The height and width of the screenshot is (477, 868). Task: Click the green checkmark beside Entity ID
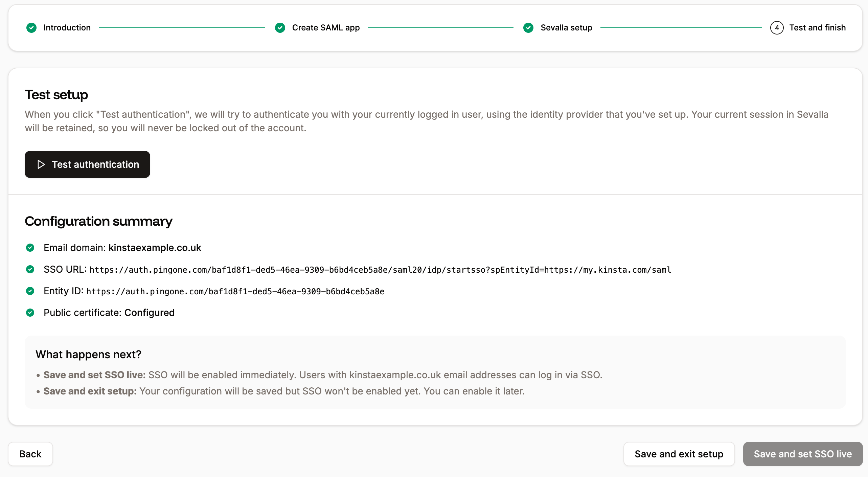pyautogui.click(x=30, y=291)
